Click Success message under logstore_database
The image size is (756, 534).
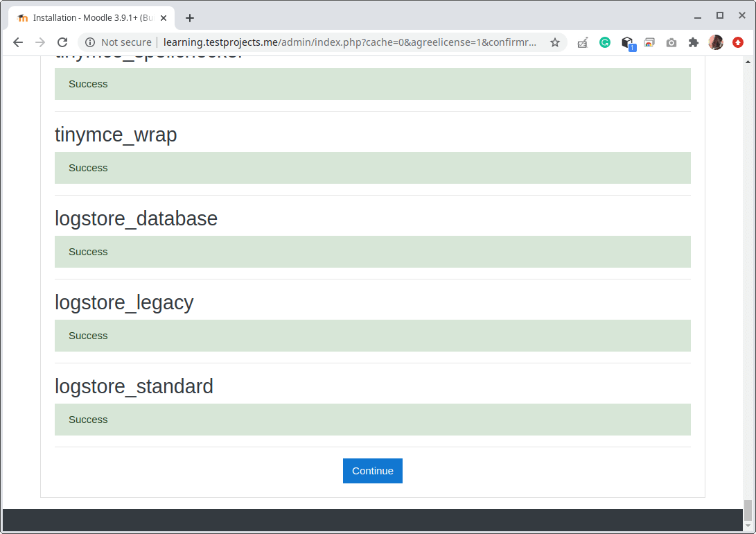tap(372, 252)
